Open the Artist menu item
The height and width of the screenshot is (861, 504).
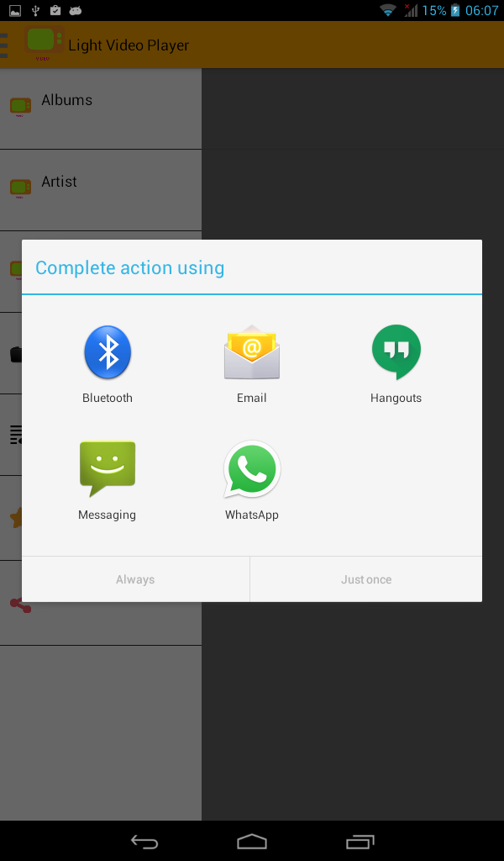[x=100, y=190]
